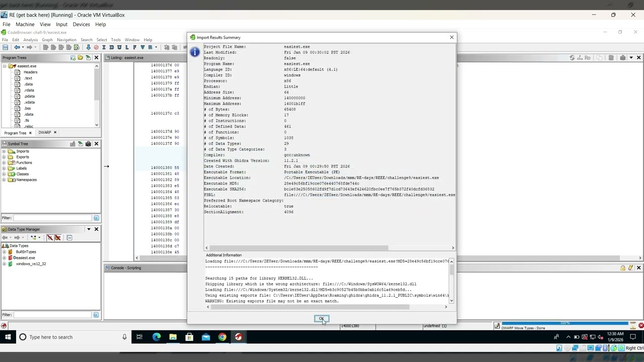
Task: Open the back-navigation history dropdown arrow
Action: pyautogui.click(x=23, y=47)
